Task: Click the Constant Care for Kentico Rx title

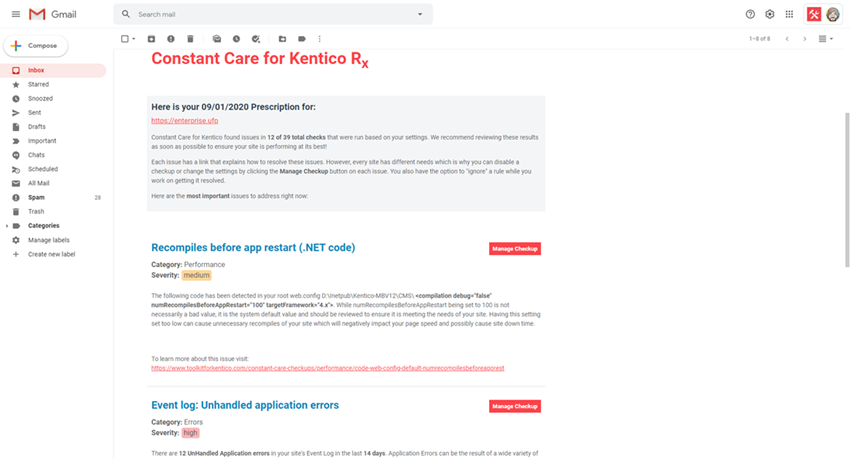Action: click(x=260, y=59)
